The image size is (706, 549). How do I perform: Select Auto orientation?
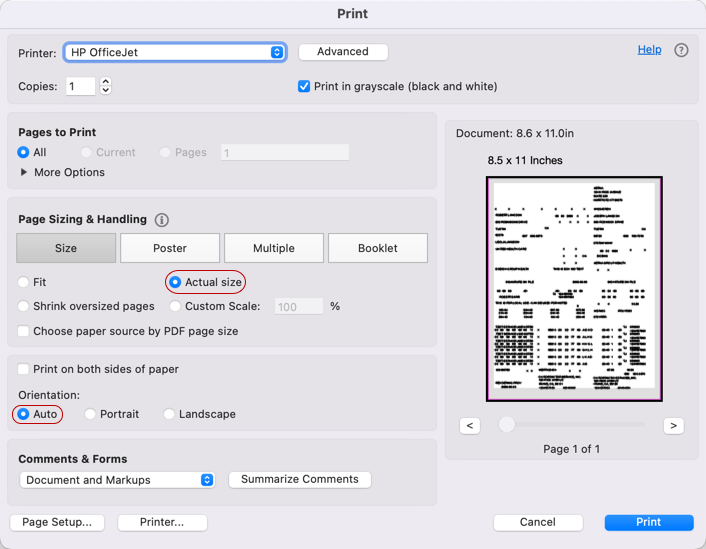click(x=23, y=414)
